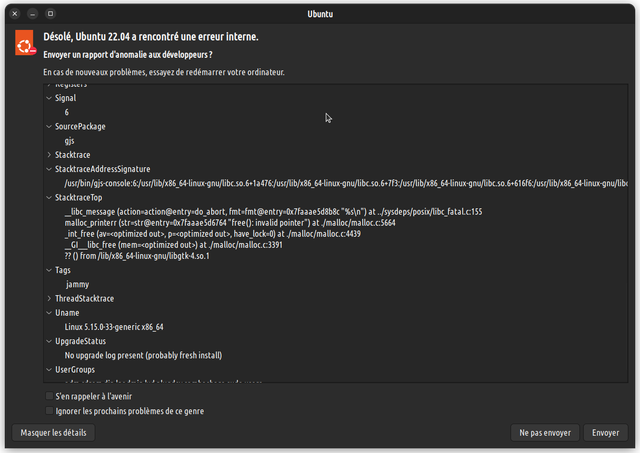This screenshot has width=640, height=453.
Task: Click the "UpgradeStatus" tree label
Action: (x=80, y=341)
